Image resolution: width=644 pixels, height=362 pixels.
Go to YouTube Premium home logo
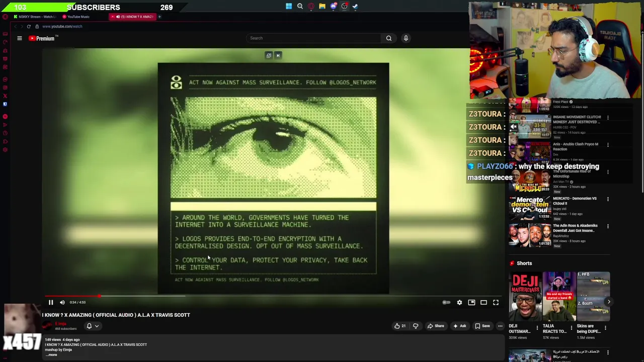[42, 38]
